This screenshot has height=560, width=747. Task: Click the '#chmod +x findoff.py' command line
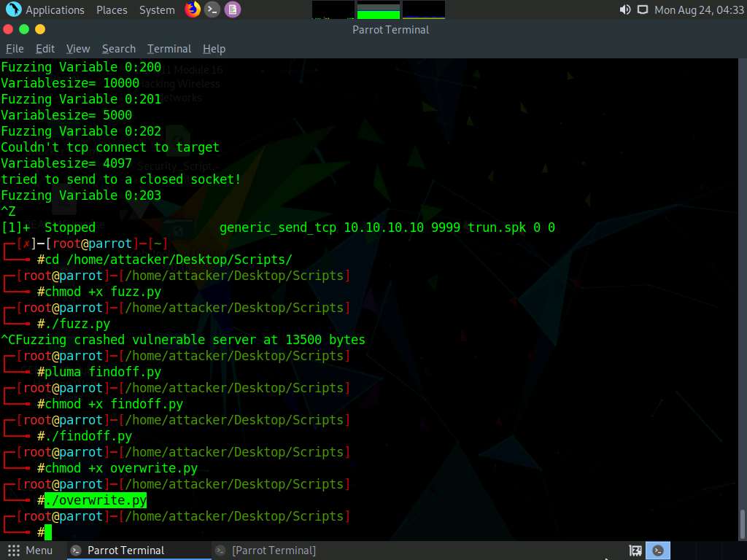pyautogui.click(x=110, y=404)
